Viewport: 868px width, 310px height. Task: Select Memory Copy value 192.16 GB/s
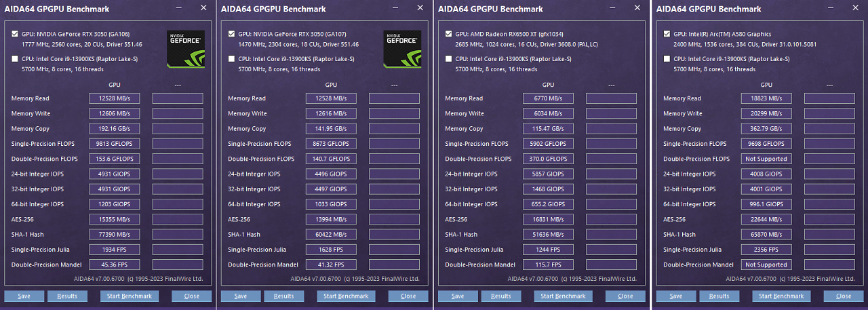(114, 128)
